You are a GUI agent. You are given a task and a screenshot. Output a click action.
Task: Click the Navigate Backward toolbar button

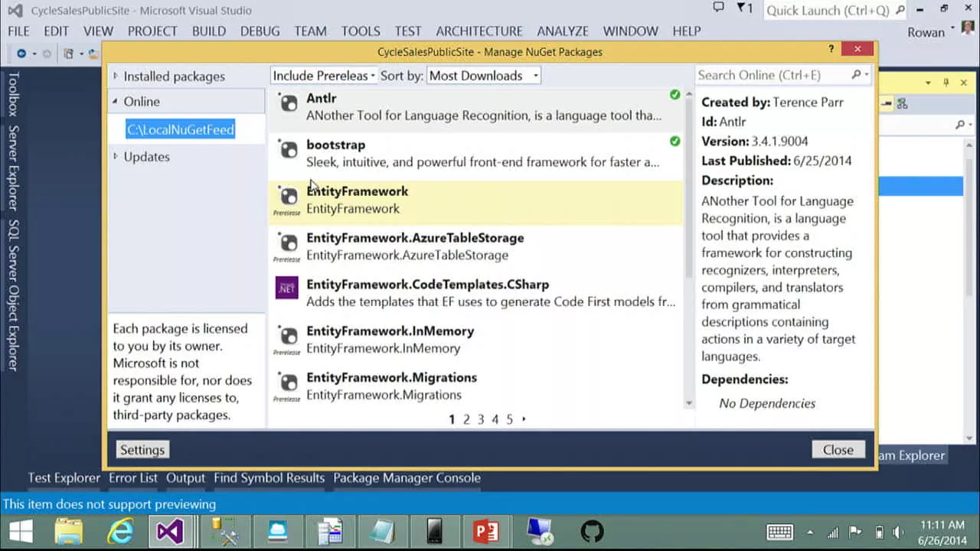point(21,54)
